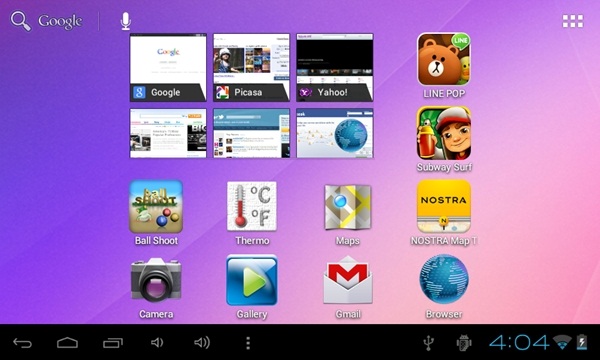The width and height of the screenshot is (600, 360).
Task: Open the all apps grid
Action: coord(573,21)
